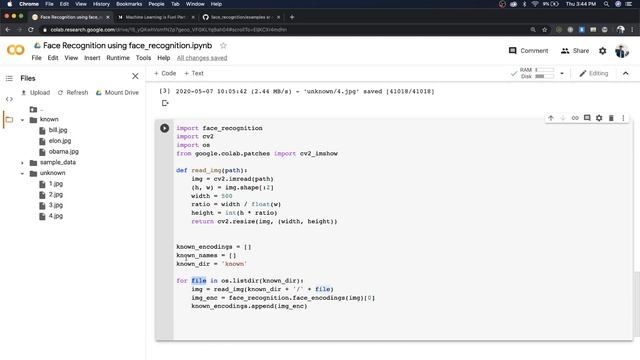Close the Files panel
Viewport: 640px width, 360px height.
click(135, 76)
